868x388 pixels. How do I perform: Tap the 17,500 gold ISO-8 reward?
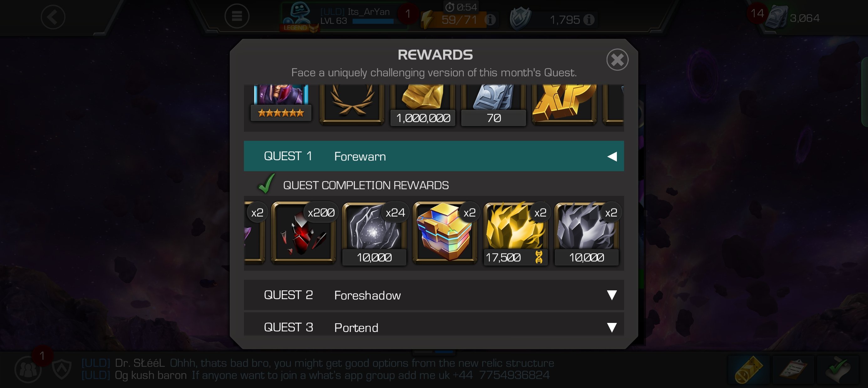point(515,233)
